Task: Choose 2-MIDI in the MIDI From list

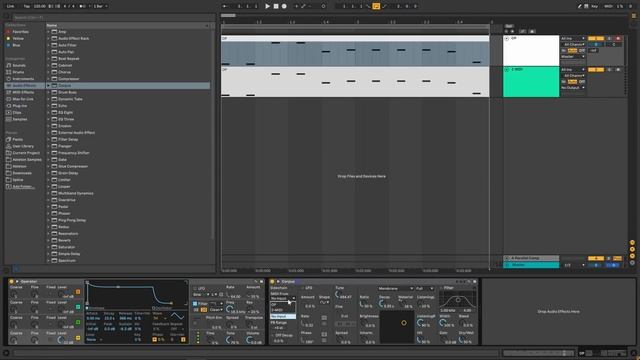Action: tap(283, 310)
